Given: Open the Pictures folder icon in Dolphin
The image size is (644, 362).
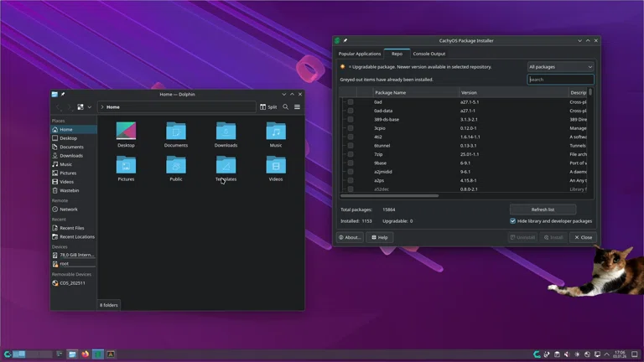Looking at the screenshot, I should click(x=126, y=165).
